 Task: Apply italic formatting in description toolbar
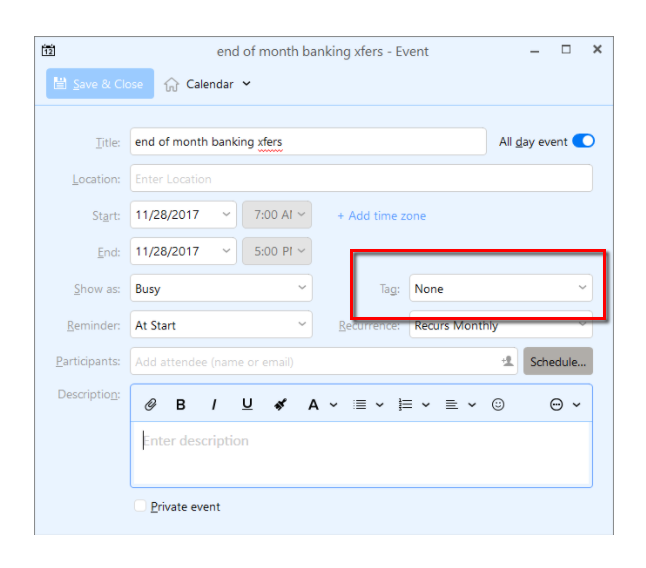pyautogui.click(x=213, y=405)
